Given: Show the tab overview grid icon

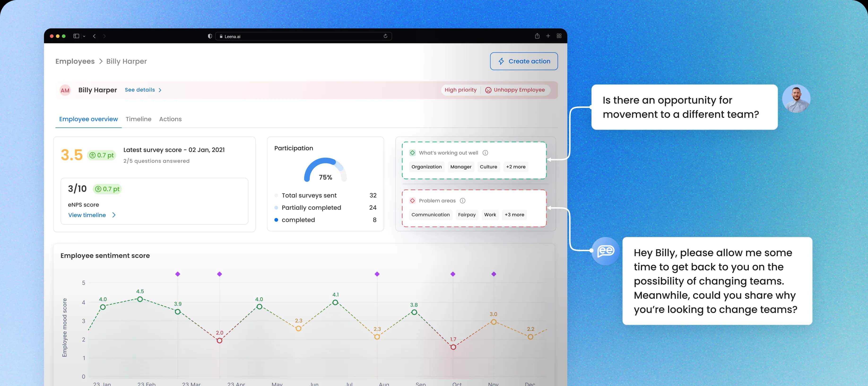Looking at the screenshot, I should coord(559,36).
